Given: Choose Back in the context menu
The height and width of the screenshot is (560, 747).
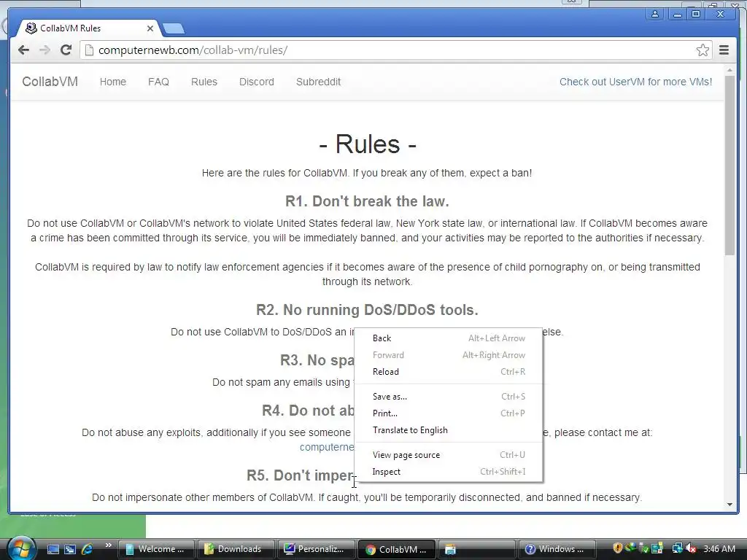Looking at the screenshot, I should (x=448, y=338).
